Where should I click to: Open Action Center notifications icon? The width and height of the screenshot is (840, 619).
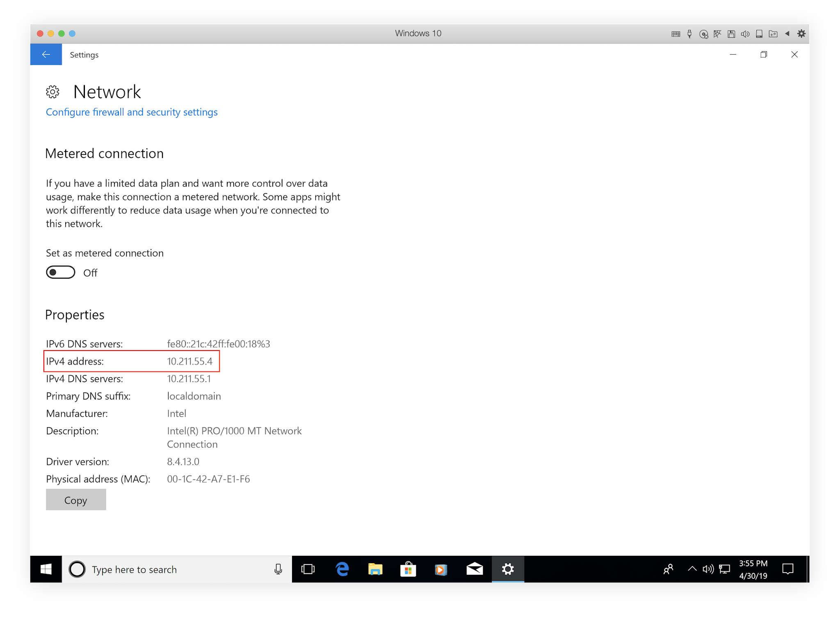[x=788, y=569]
